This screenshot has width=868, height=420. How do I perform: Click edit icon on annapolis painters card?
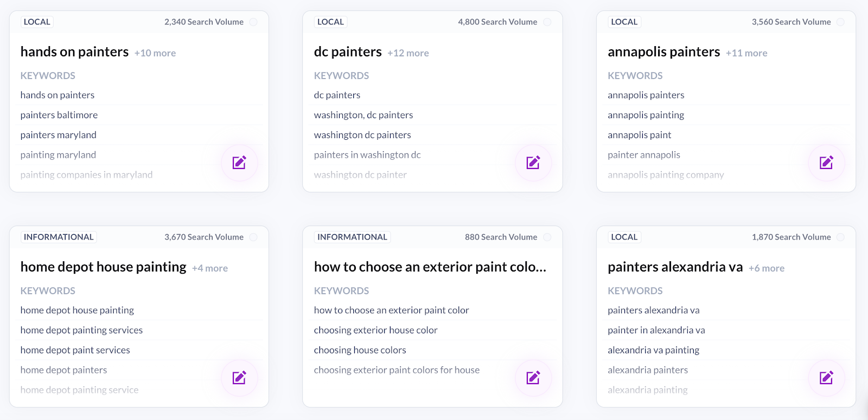(826, 163)
